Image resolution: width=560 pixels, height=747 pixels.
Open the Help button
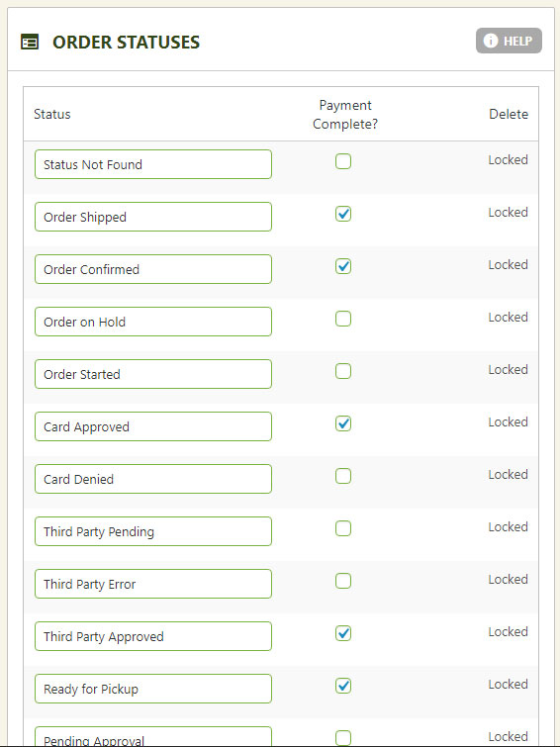(x=509, y=41)
